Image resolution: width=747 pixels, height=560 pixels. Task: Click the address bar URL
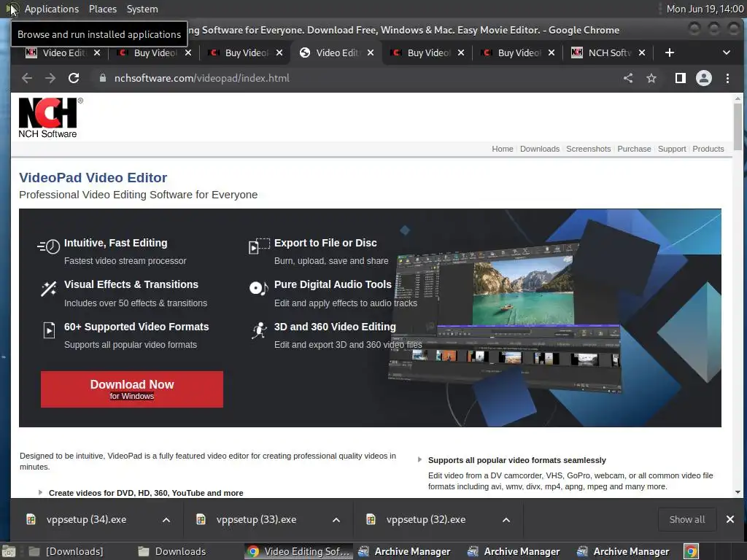(x=201, y=78)
